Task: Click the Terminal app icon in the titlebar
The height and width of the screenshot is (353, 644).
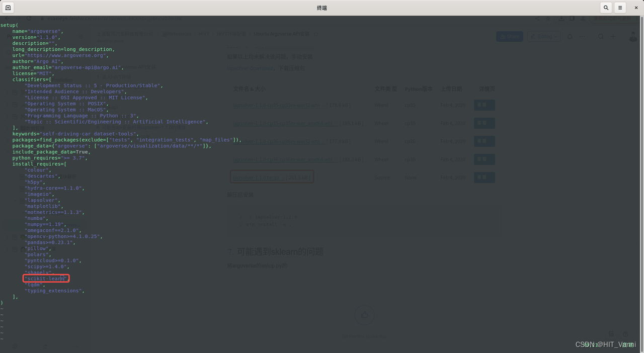Action: [x=7, y=8]
